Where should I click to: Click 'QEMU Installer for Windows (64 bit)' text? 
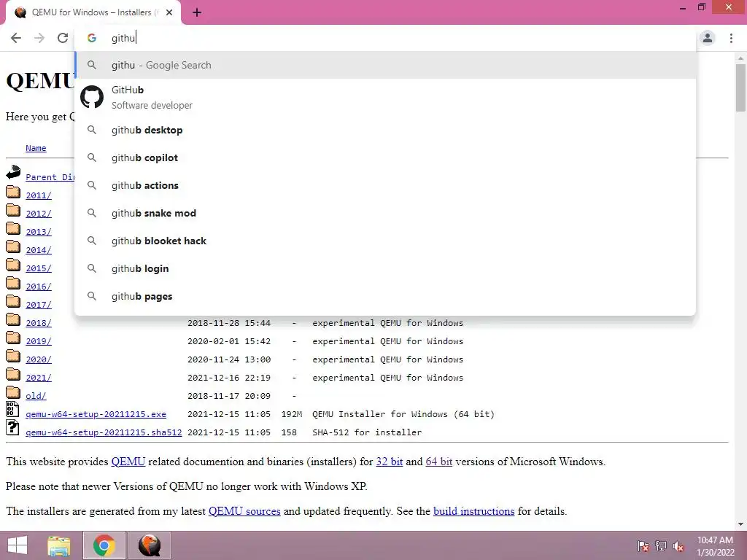click(x=403, y=414)
